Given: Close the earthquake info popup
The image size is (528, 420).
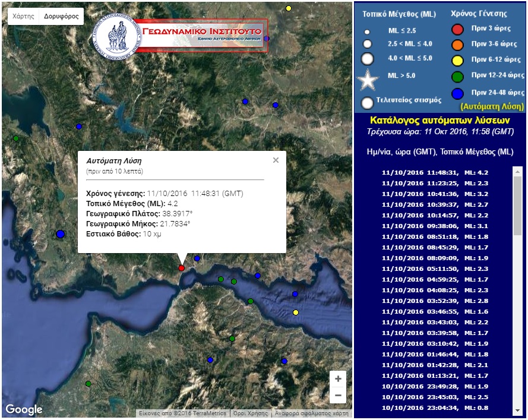Looking at the screenshot, I should [276, 160].
